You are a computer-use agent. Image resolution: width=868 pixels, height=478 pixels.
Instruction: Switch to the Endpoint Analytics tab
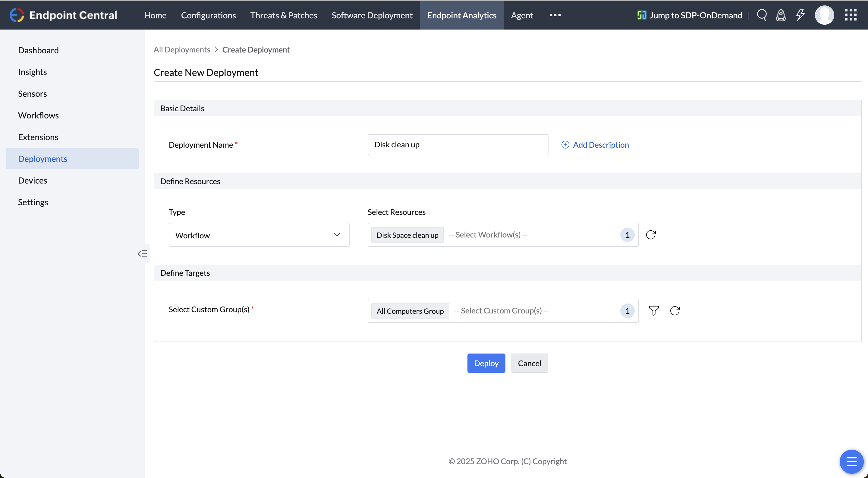pyautogui.click(x=462, y=15)
